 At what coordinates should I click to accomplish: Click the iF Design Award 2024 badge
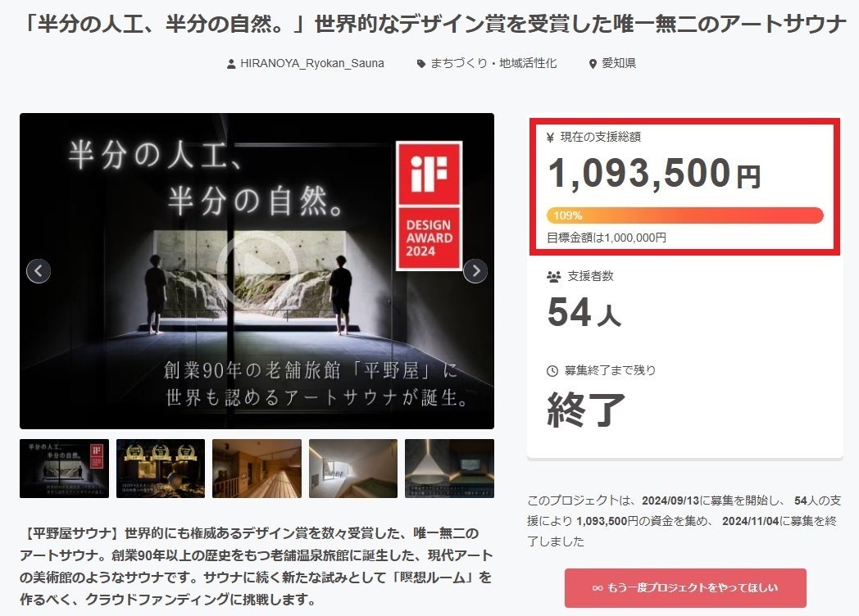click(429, 206)
